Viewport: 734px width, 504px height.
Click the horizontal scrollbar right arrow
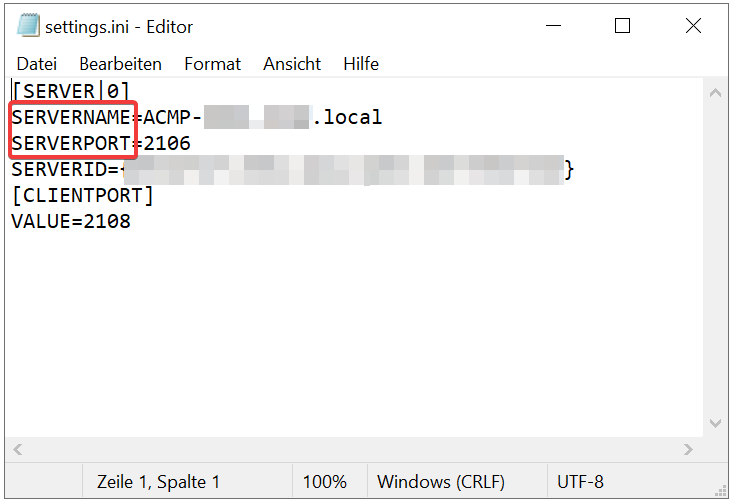[x=689, y=449]
